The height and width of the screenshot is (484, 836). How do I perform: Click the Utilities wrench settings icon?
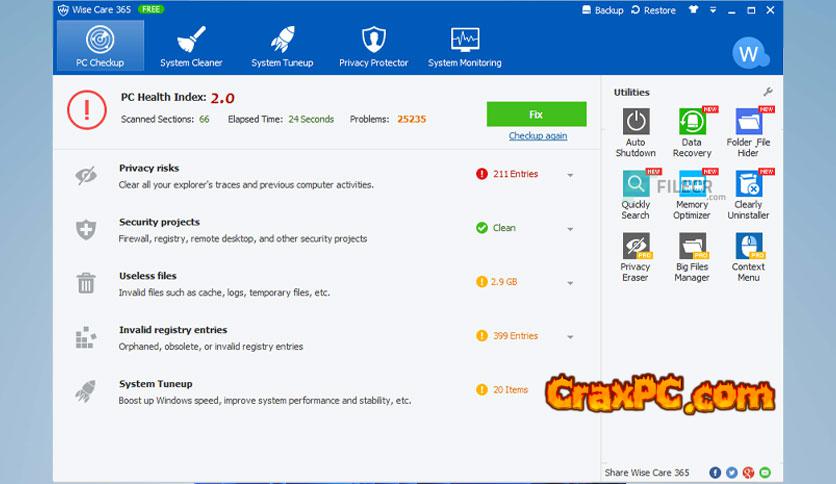[768, 92]
